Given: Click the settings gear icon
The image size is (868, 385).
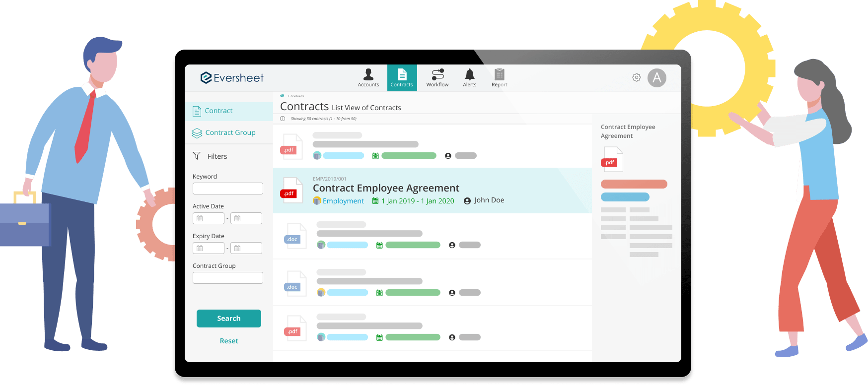Looking at the screenshot, I should [x=636, y=78].
